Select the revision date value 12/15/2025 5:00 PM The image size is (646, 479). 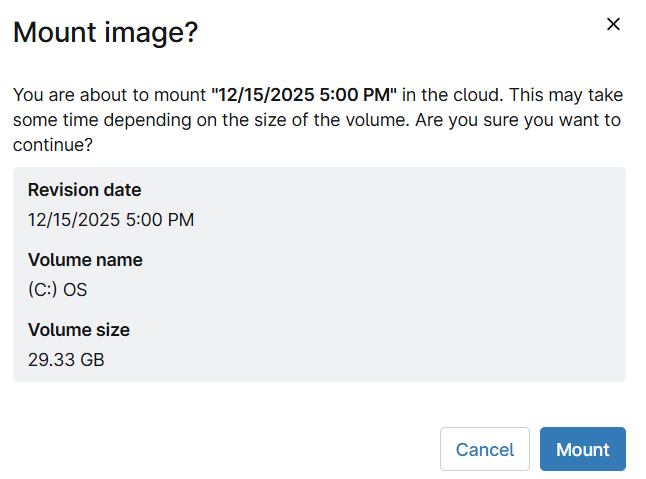tap(111, 219)
